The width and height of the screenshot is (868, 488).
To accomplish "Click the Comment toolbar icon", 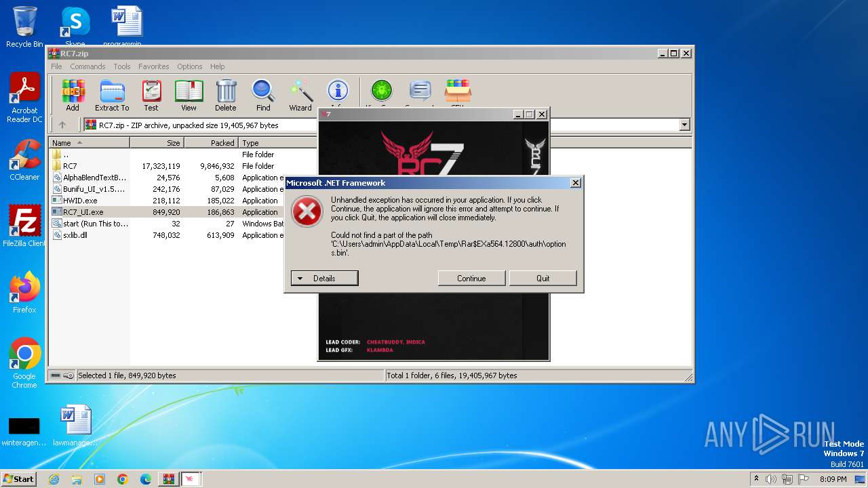I will [x=420, y=91].
